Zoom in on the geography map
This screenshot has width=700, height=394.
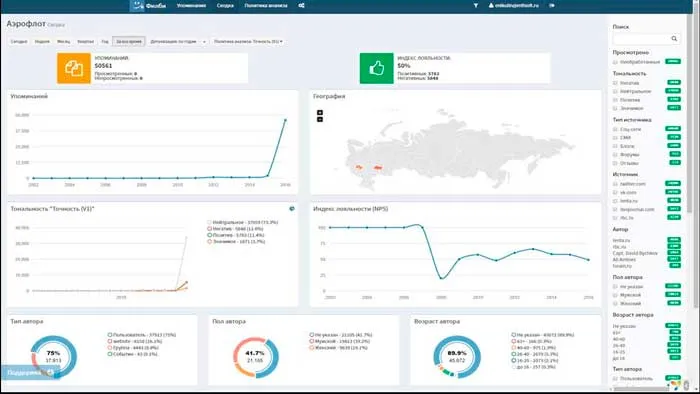(x=320, y=112)
